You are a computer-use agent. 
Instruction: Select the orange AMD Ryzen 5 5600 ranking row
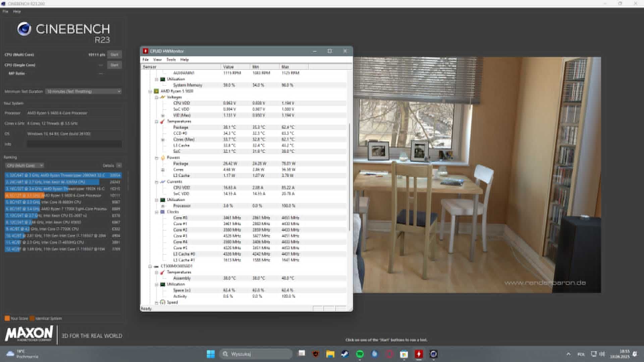tap(63, 195)
